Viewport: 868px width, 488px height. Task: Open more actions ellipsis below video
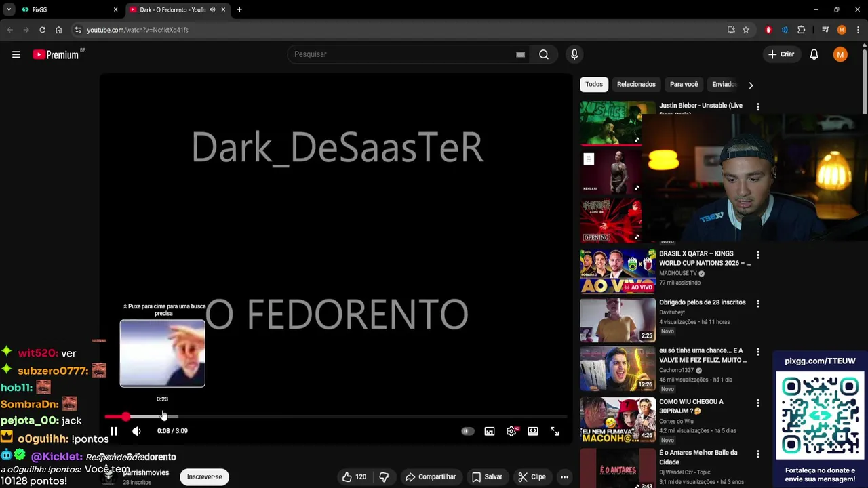tap(564, 477)
